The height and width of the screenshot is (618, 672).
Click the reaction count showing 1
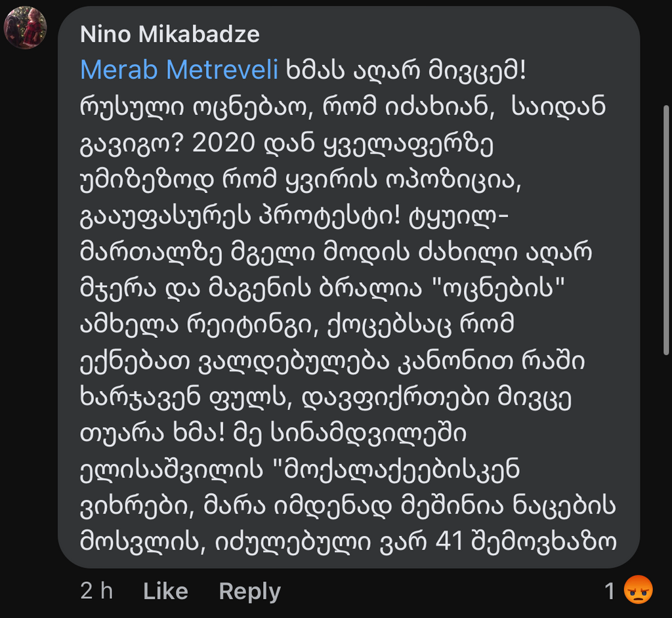point(608,591)
